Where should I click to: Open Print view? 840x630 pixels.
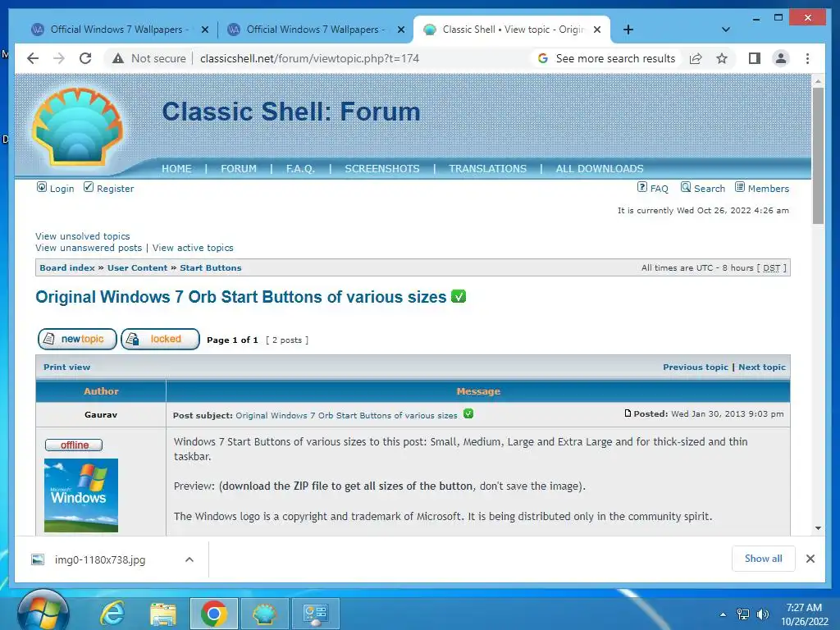click(x=67, y=367)
